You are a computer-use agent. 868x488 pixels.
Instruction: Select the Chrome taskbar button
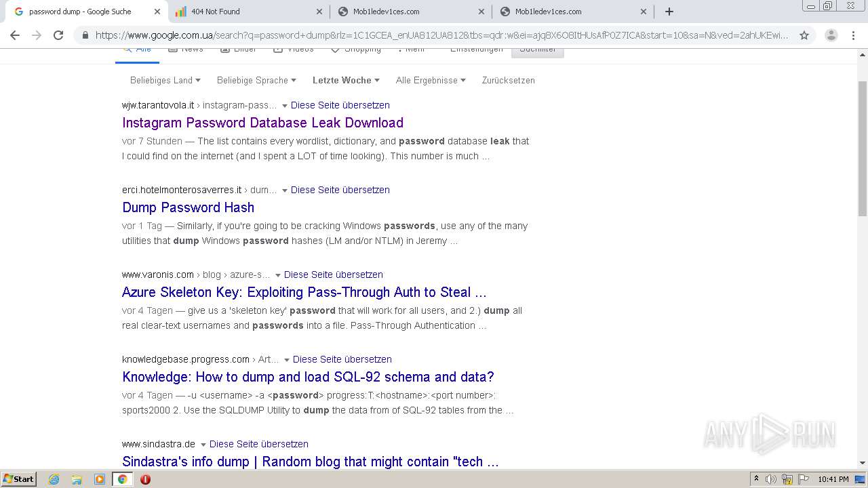[x=122, y=479]
